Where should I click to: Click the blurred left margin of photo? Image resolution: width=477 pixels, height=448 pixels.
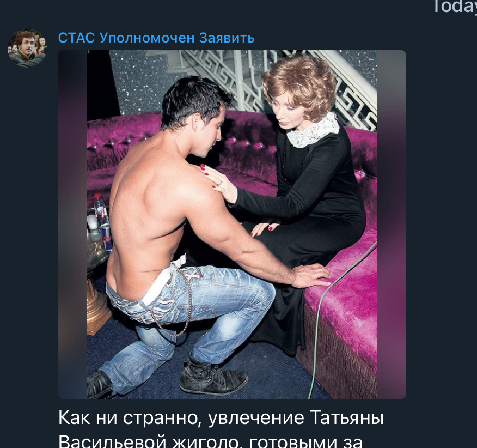(72, 225)
